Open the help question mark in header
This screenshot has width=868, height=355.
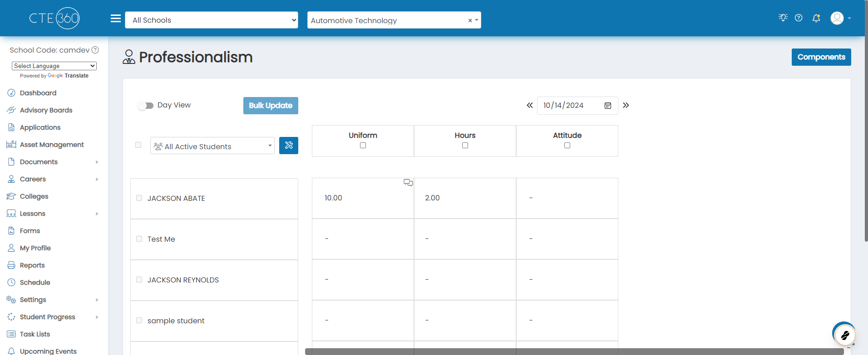point(799,18)
